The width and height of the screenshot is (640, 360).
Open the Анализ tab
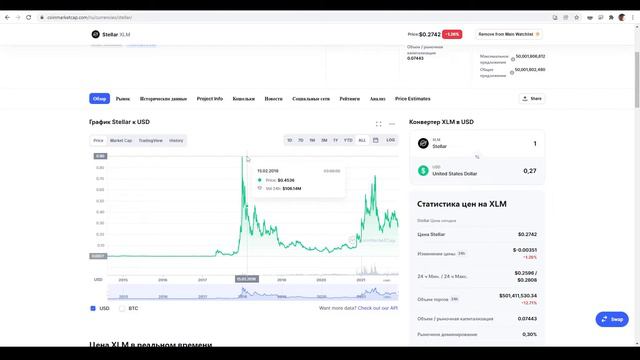pyautogui.click(x=378, y=99)
